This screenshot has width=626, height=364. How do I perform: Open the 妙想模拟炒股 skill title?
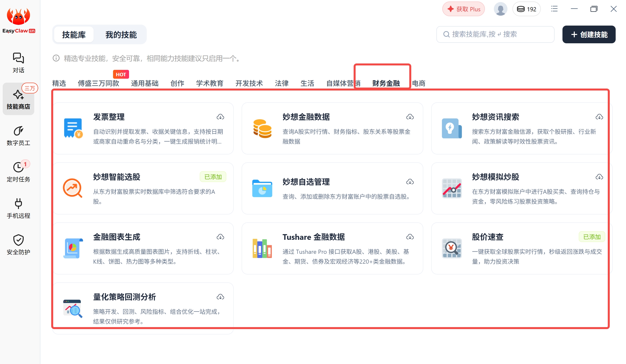495,177
